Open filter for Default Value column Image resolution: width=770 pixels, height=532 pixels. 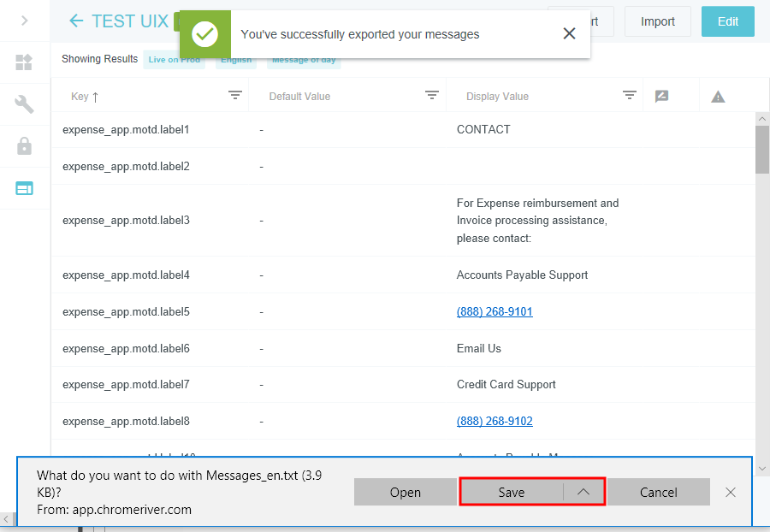432,96
